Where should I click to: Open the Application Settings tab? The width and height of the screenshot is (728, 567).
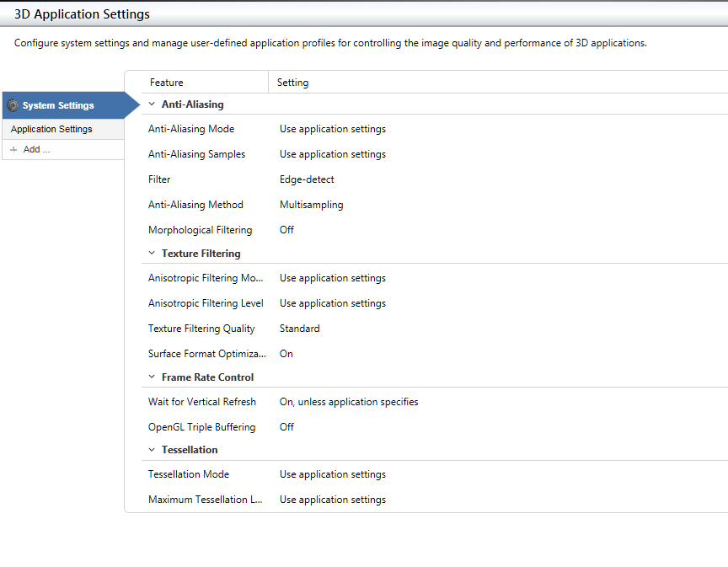click(x=52, y=129)
